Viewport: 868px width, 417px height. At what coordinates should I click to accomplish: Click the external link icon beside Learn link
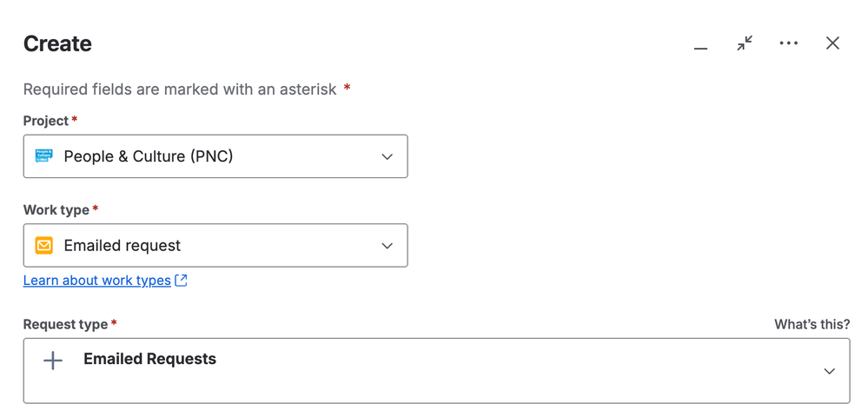182,281
